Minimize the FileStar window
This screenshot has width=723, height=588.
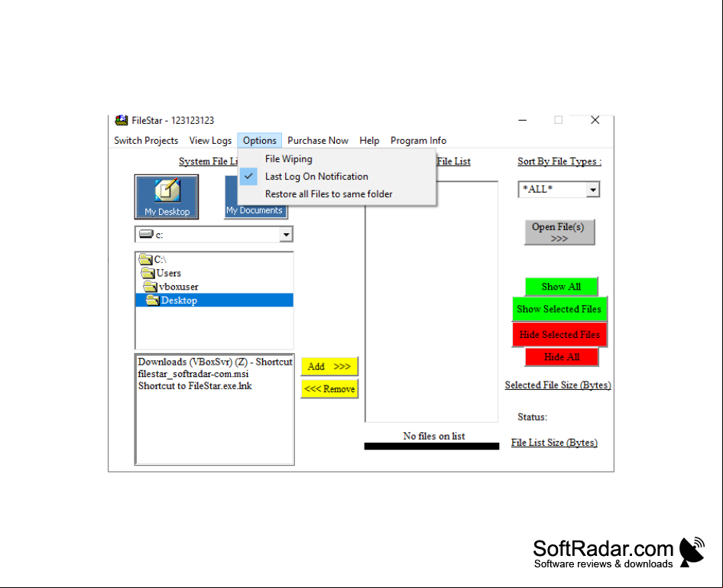coord(523,120)
